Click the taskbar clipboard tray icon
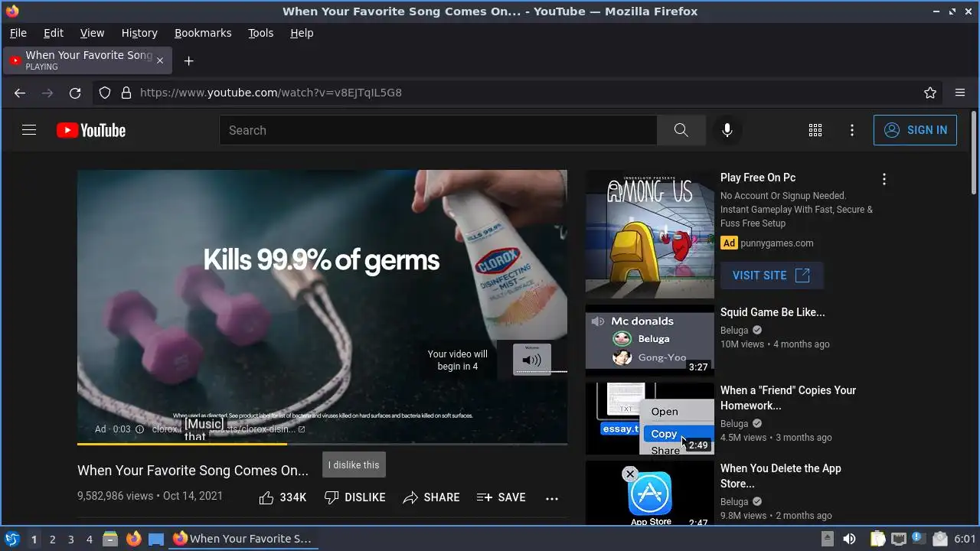Viewport: 980px width, 551px height. click(x=877, y=539)
